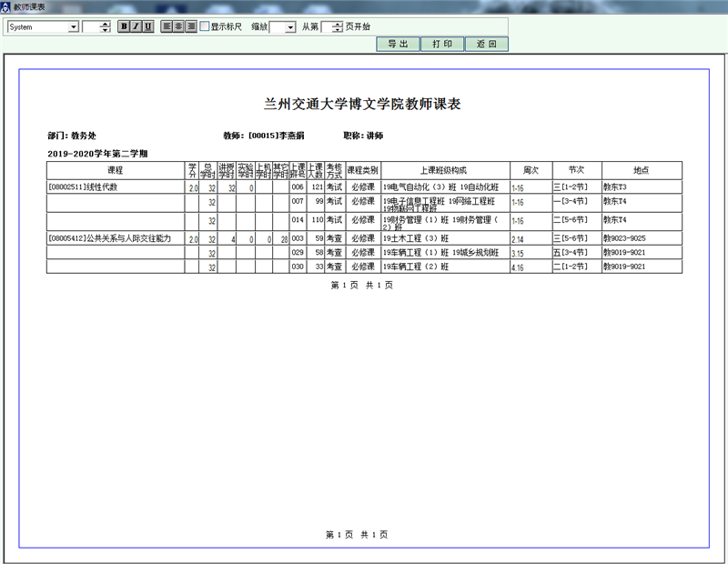728x564 pixels.
Task: Click the 教师课表 window title icon
Action: click(x=6, y=6)
